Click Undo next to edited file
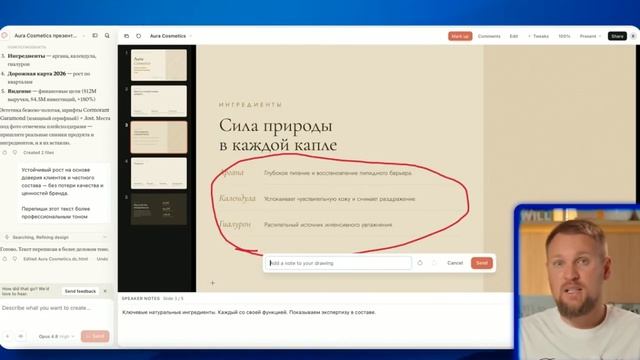640x360 pixels. 102,259
